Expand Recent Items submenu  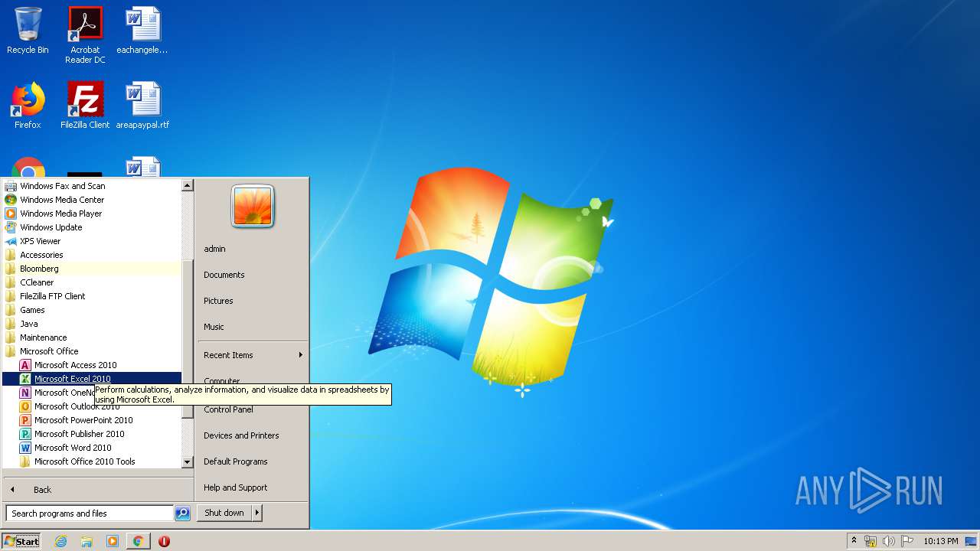[x=252, y=355]
